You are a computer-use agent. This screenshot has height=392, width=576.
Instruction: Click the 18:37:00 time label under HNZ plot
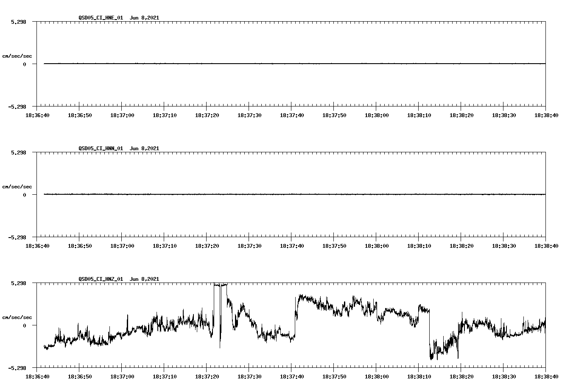point(122,376)
